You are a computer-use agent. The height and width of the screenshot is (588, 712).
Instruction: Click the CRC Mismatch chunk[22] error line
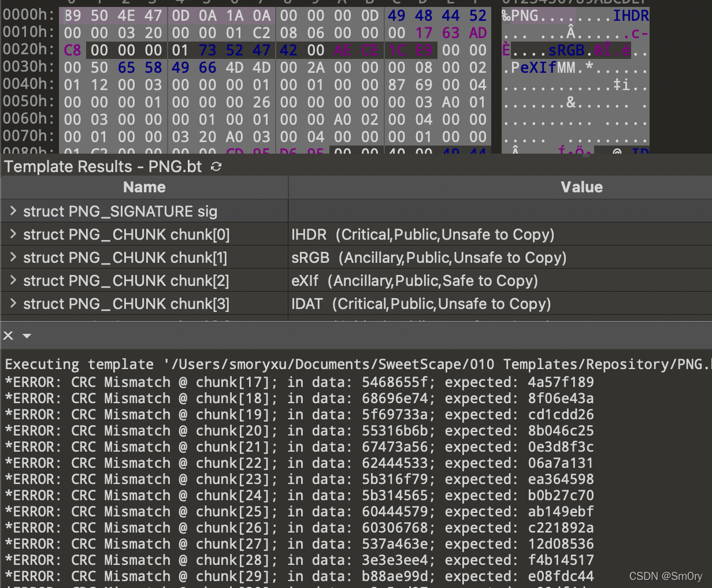point(299,463)
